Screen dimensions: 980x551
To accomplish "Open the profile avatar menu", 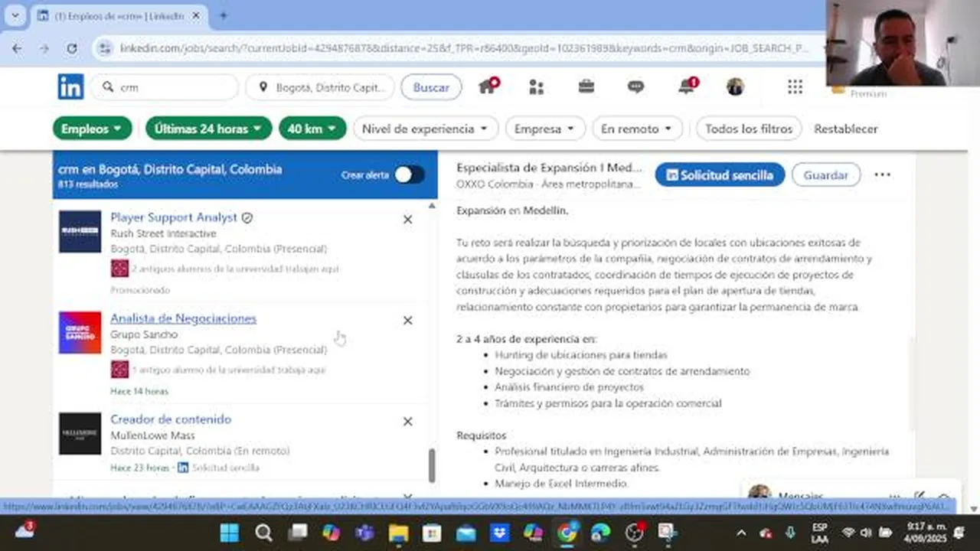I will [x=735, y=87].
